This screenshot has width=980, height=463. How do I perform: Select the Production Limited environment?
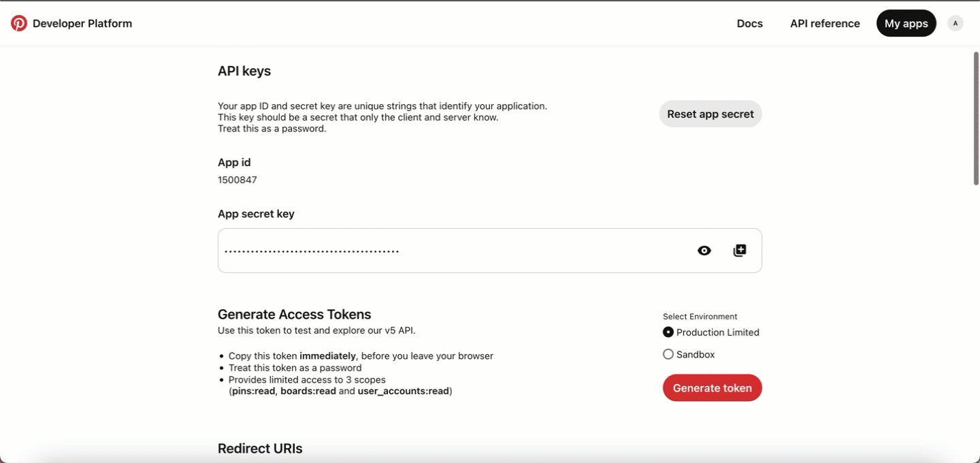(668, 332)
